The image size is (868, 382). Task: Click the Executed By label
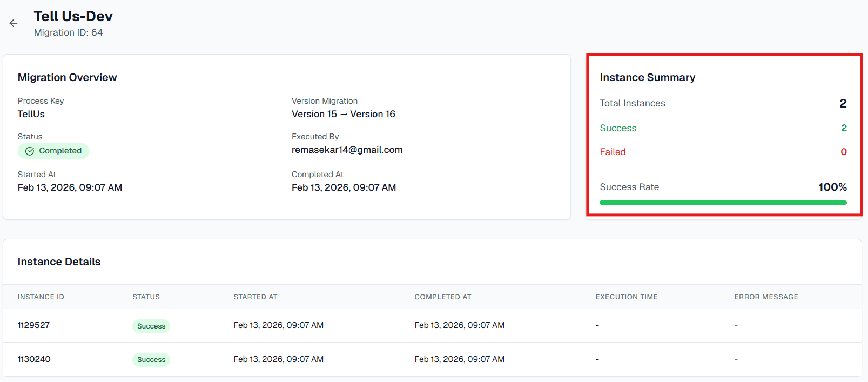315,137
